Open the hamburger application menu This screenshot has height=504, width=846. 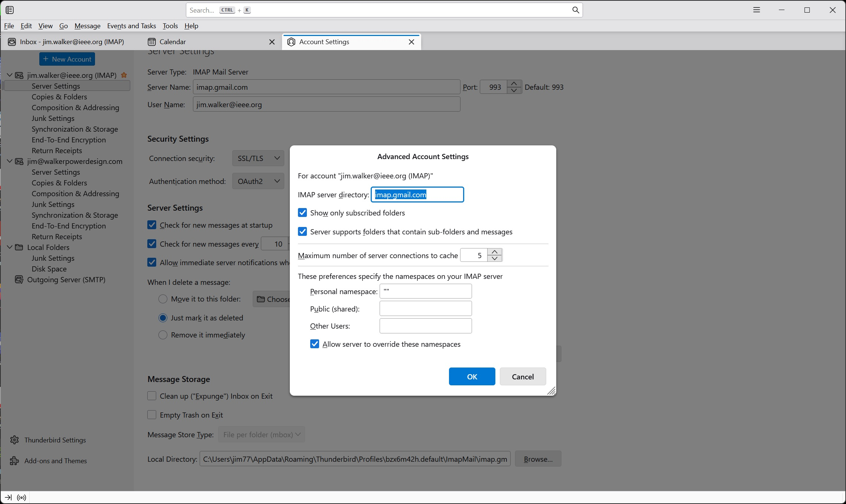757,10
